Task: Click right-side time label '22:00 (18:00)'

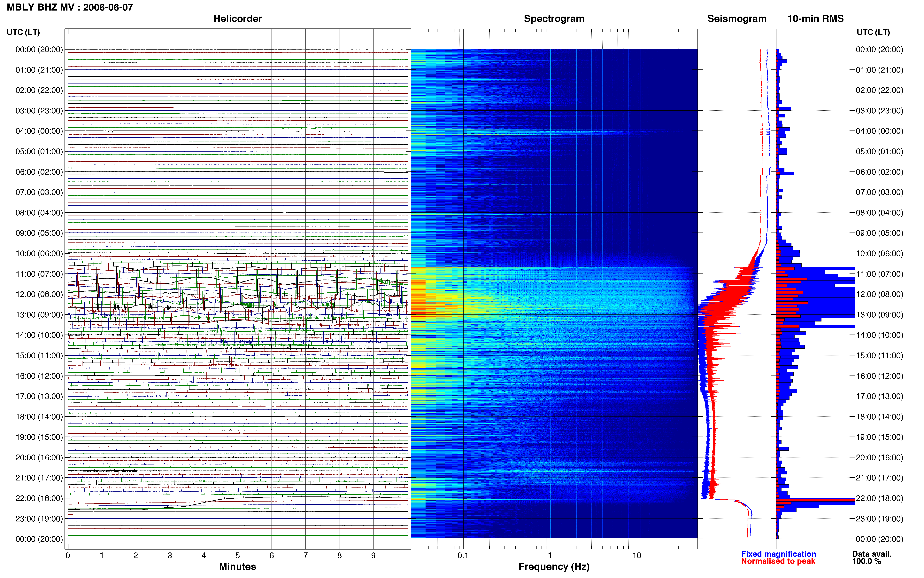Action: point(879,498)
